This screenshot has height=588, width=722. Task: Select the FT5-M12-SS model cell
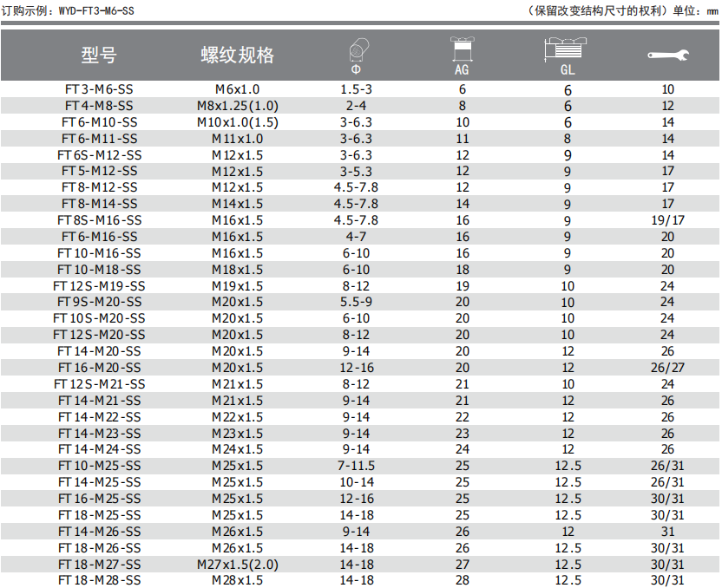click(99, 171)
